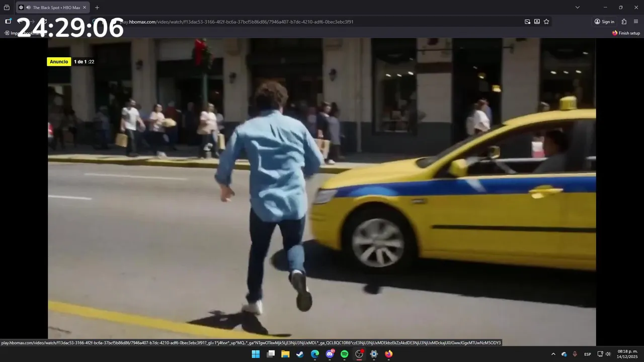This screenshot has height=362, width=644.
Task: Click the hbomax.com address bar URL
Action: 236,22
